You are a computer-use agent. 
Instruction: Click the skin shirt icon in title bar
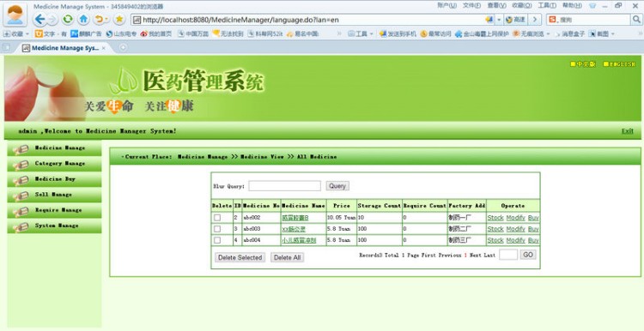point(592,6)
